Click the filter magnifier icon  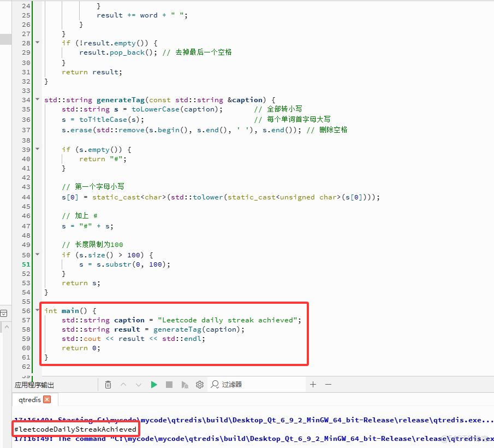pyautogui.click(x=215, y=384)
